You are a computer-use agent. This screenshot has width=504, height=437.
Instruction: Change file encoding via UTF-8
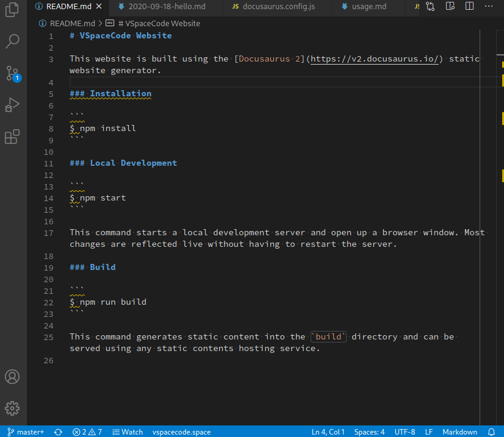coord(405,432)
